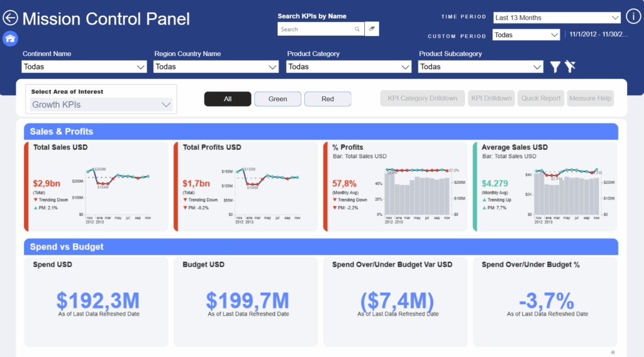Open the information icon
Screen dimensions: 644x357
pos(633,16)
